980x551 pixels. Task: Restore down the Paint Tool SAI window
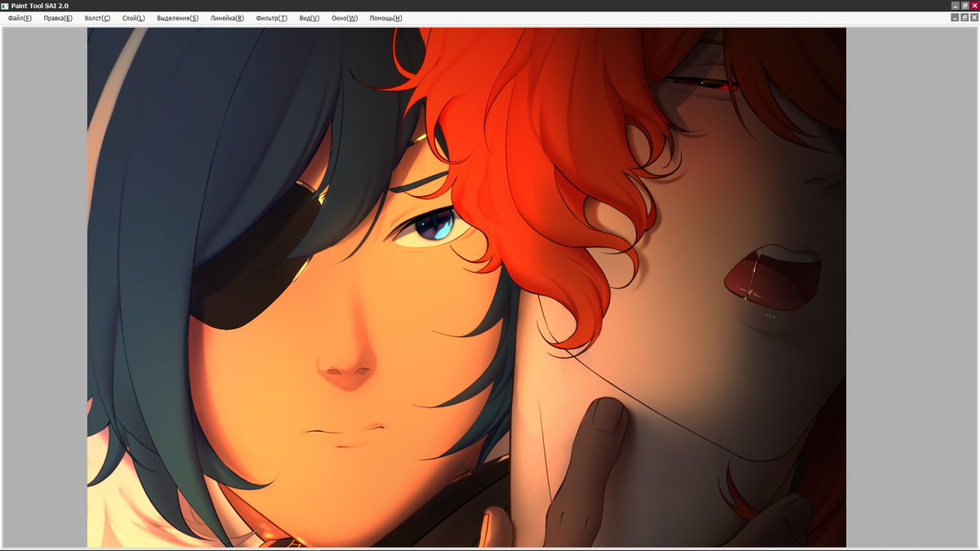pos(965,6)
